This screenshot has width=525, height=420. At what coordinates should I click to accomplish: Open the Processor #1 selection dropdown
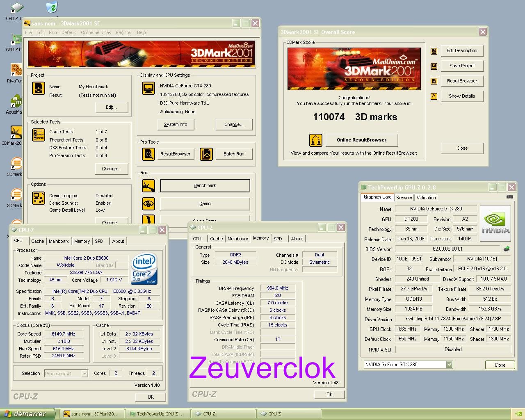84,373
